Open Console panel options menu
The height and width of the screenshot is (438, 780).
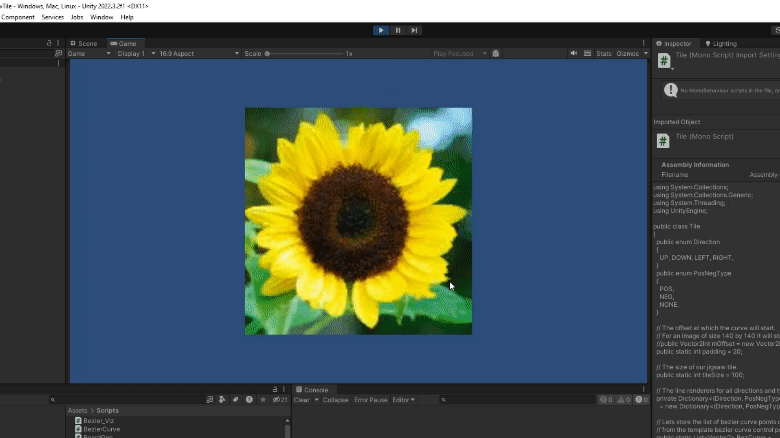click(x=643, y=390)
